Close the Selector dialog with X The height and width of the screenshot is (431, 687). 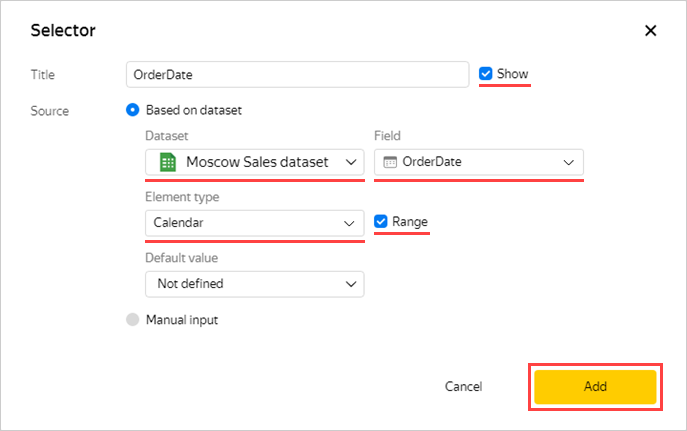coord(650,30)
